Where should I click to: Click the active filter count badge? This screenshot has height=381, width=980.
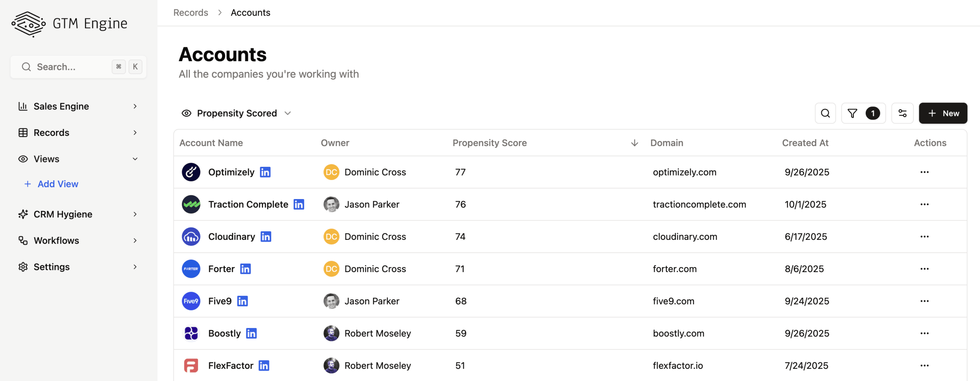873,113
